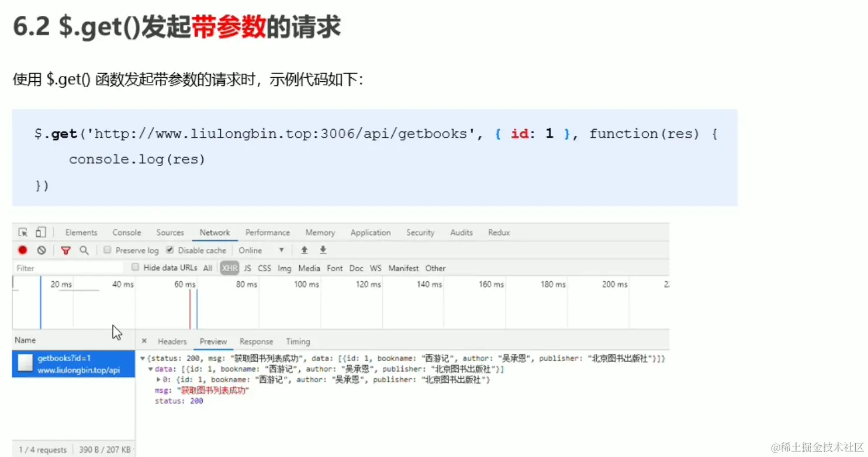Select the Network tab

pyautogui.click(x=215, y=233)
